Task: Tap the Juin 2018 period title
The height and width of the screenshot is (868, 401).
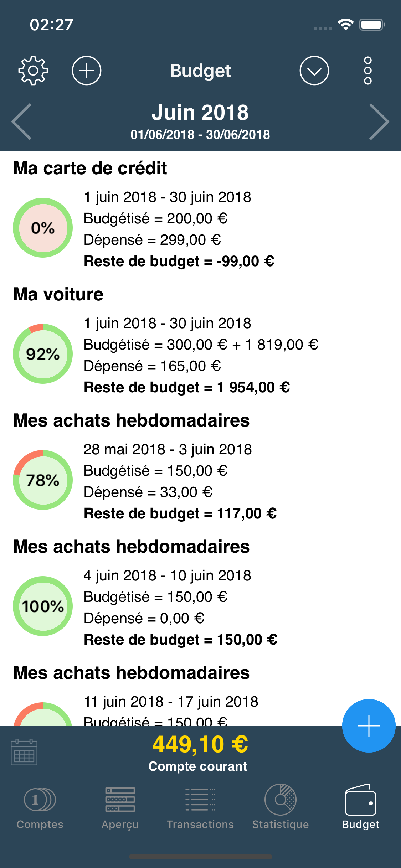Action: tap(200, 113)
